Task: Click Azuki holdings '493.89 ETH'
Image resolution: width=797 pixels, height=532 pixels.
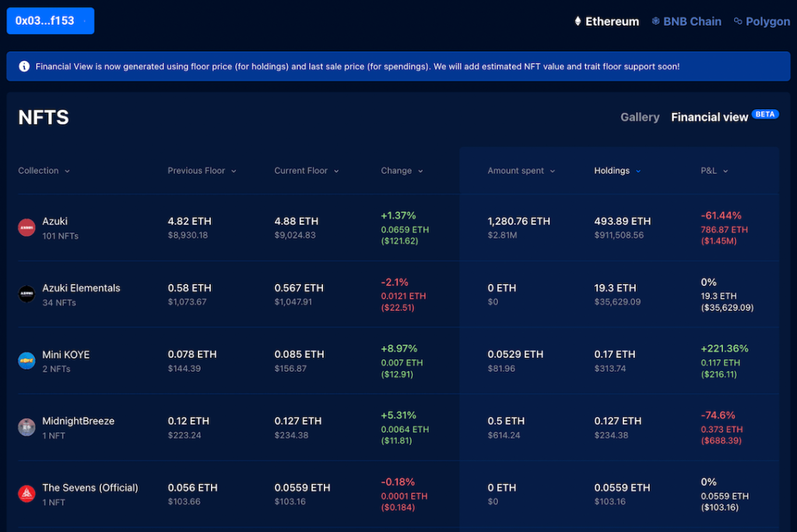Action: 623,221
